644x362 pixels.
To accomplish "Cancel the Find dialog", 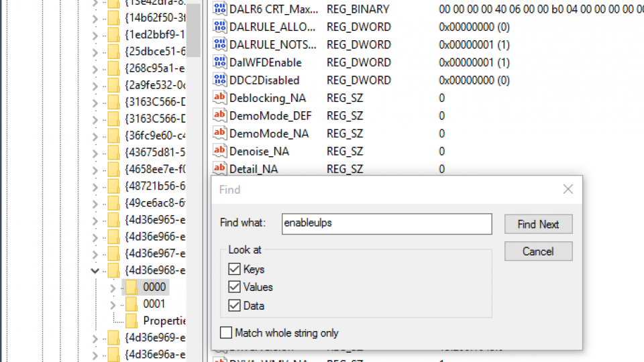I will pyautogui.click(x=539, y=251).
